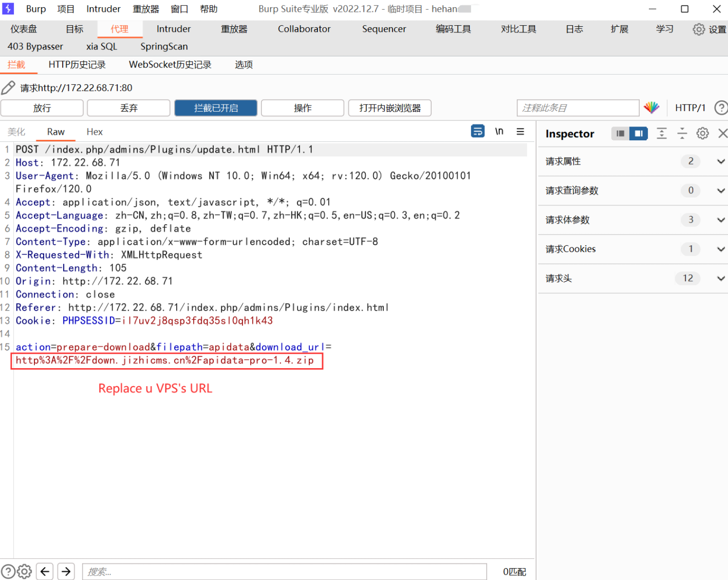Select the 拦截 sub-tab

point(16,65)
